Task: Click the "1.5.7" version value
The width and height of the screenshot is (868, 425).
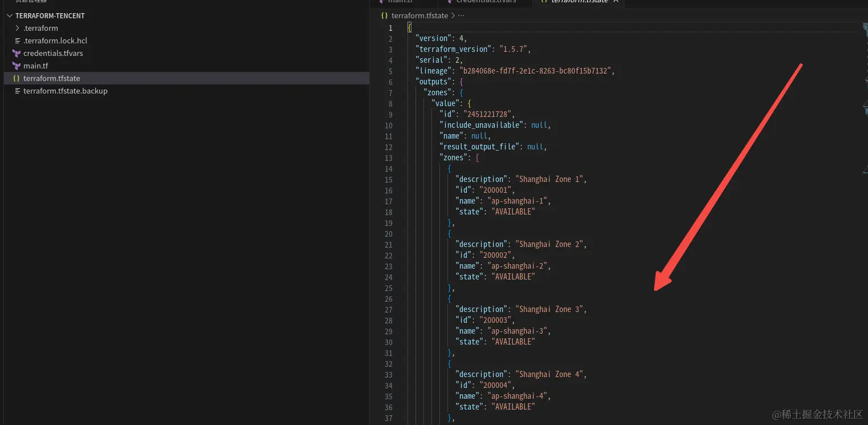Action: point(514,49)
